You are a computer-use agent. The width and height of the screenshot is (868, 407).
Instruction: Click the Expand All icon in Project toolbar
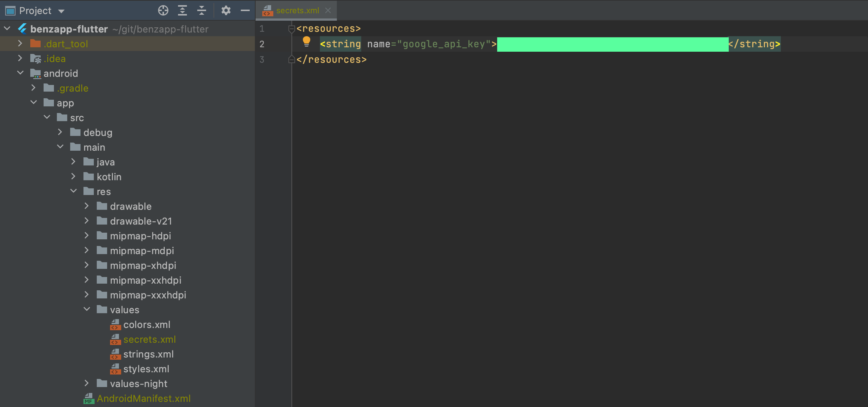point(182,10)
